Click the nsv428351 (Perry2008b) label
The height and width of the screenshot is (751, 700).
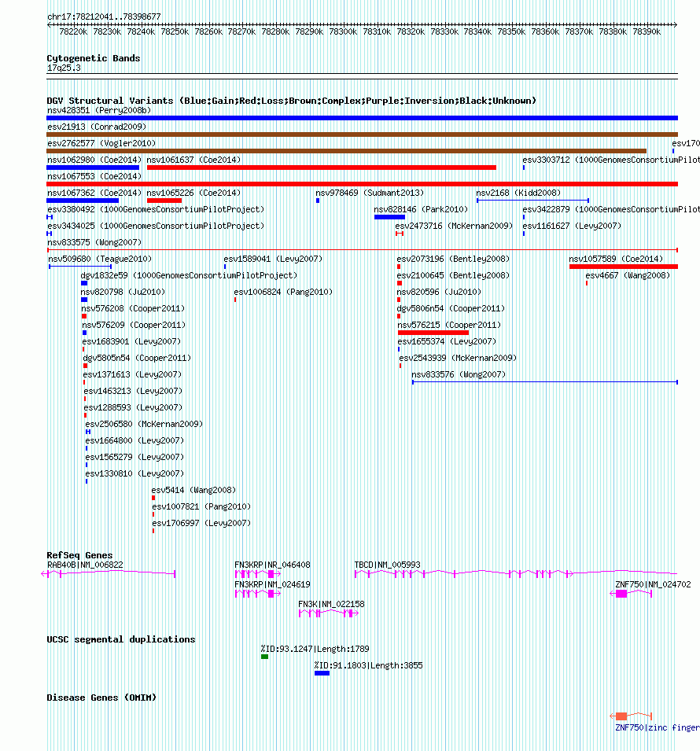pos(99,110)
